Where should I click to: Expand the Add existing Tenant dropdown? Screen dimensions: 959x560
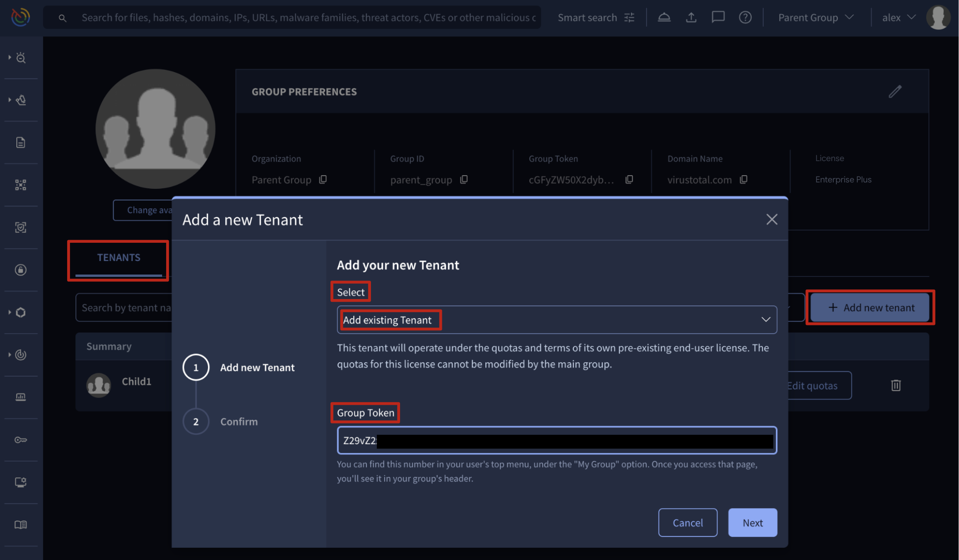pos(556,319)
